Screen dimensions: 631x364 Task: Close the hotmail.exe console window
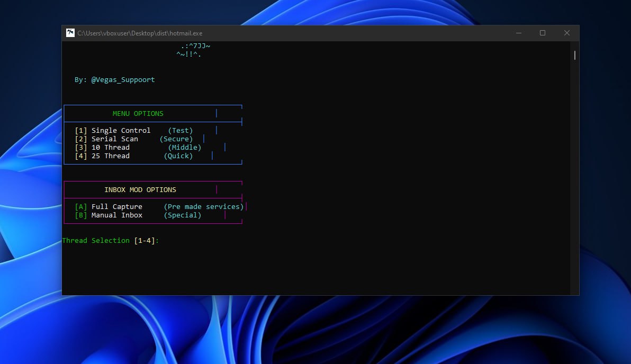566,33
